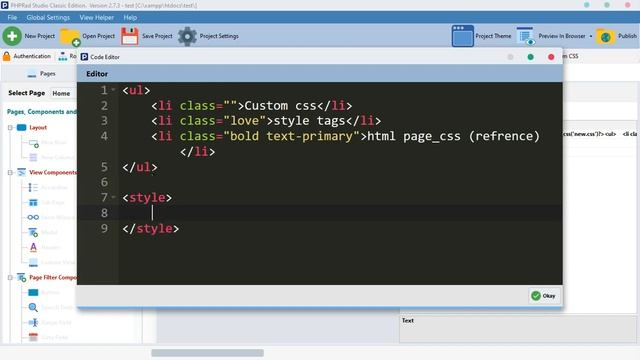The image size is (640, 360).
Task: Click the "Pages, Components and" heading
Action: (x=42, y=111)
